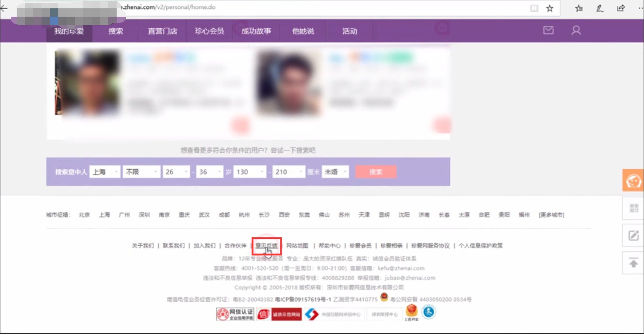Click the 诚信示范网站 certification badge
Viewport: 644px width, 334px height.
click(280, 314)
